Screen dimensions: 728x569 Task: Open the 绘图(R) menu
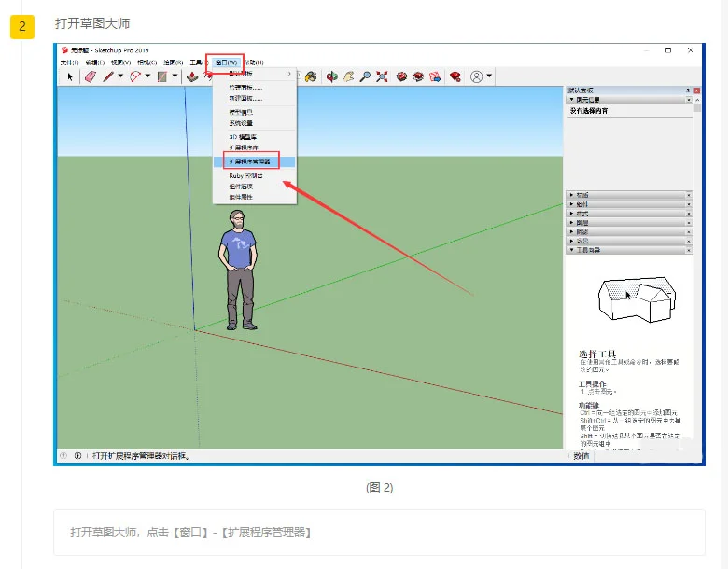point(174,62)
